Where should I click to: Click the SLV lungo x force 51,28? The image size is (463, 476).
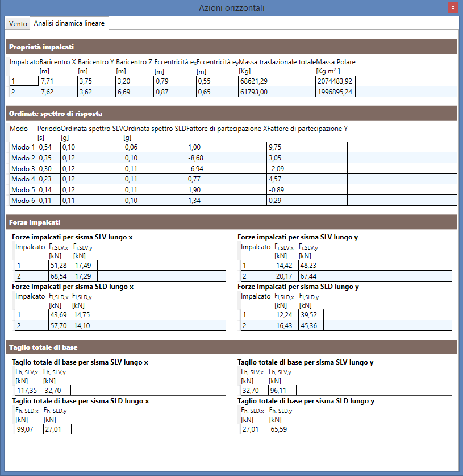(x=61, y=266)
